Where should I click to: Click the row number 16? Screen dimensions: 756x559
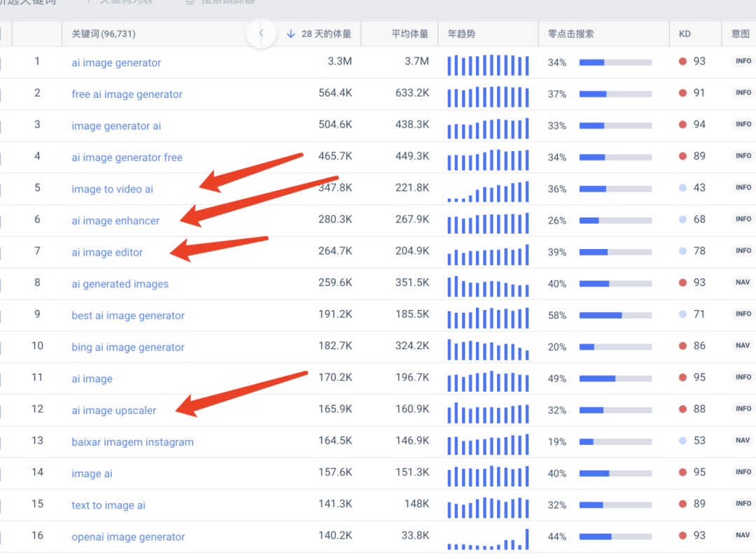pos(37,535)
